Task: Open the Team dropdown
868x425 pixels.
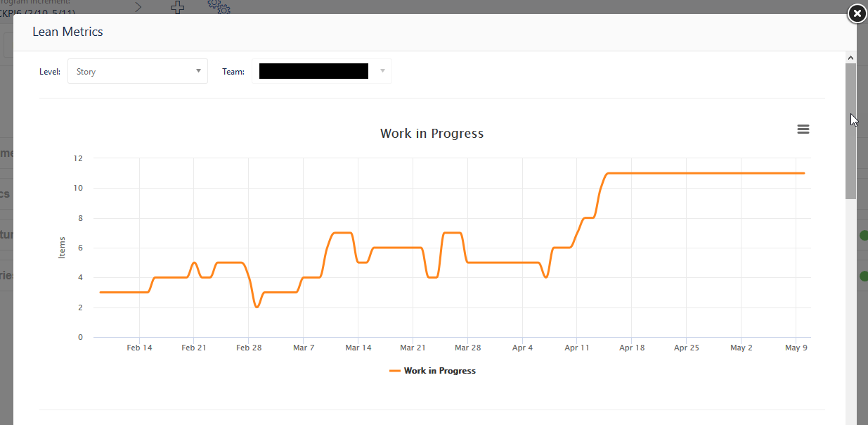Action: pyautogui.click(x=322, y=71)
